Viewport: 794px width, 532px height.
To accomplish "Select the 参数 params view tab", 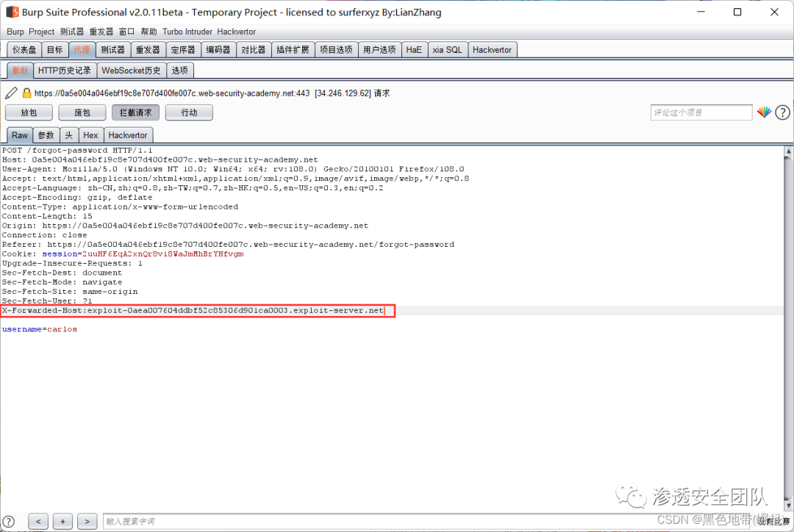I will pos(46,135).
